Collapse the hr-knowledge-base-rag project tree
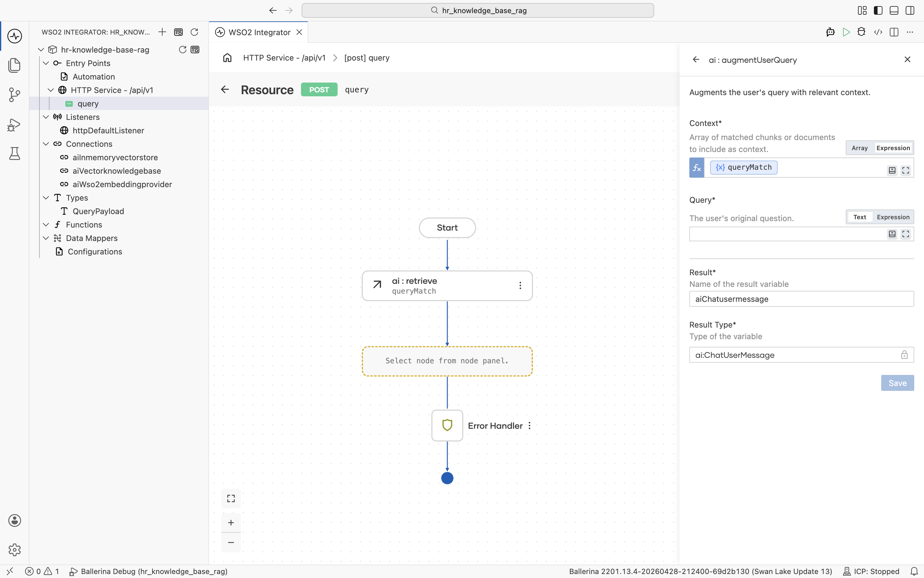The image size is (924, 578). pos(41,50)
